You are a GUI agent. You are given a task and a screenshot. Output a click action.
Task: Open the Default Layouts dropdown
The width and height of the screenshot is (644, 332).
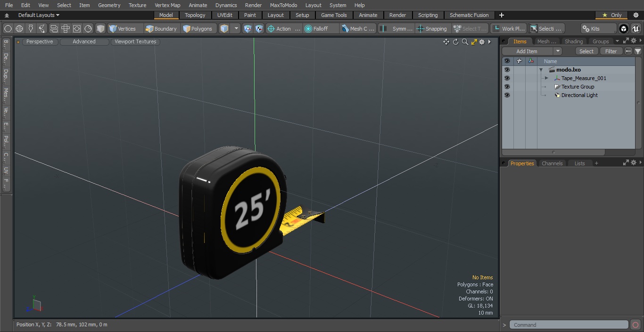click(39, 15)
